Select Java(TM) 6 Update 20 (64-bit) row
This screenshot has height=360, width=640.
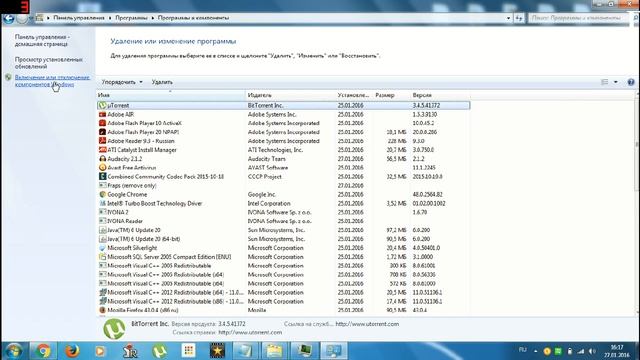coord(283,239)
